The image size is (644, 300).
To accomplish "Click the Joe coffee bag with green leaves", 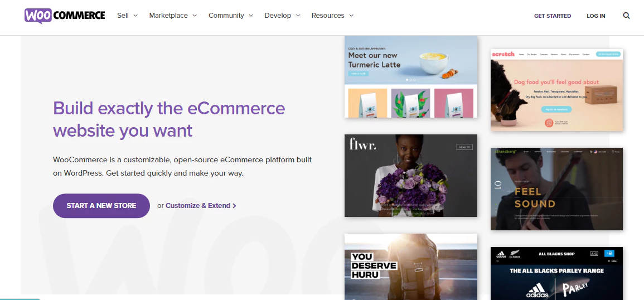I will tap(411, 103).
